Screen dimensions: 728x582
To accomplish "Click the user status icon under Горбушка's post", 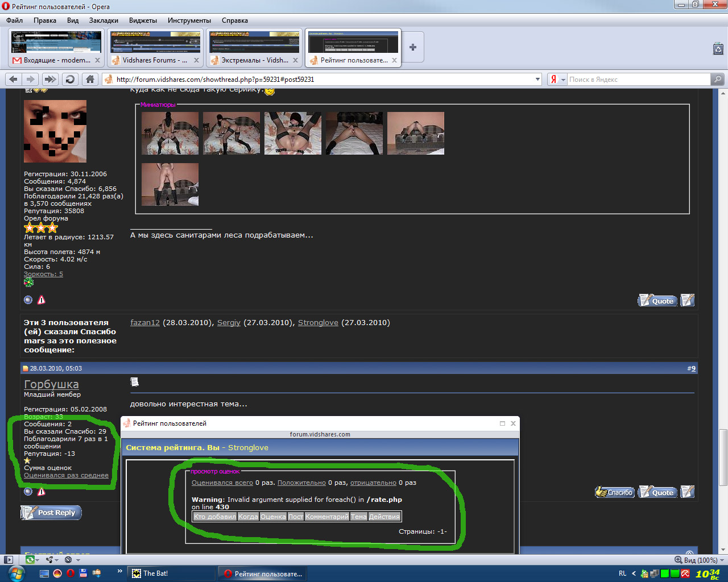I will (28, 492).
